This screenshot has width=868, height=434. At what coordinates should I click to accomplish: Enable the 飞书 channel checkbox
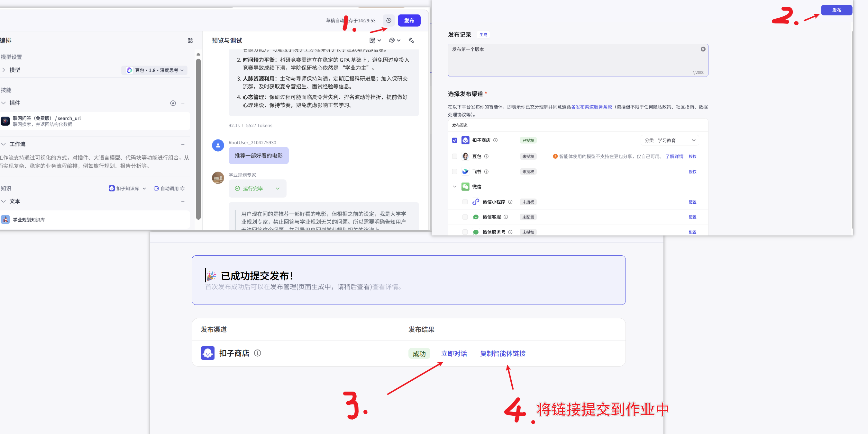pyautogui.click(x=454, y=172)
